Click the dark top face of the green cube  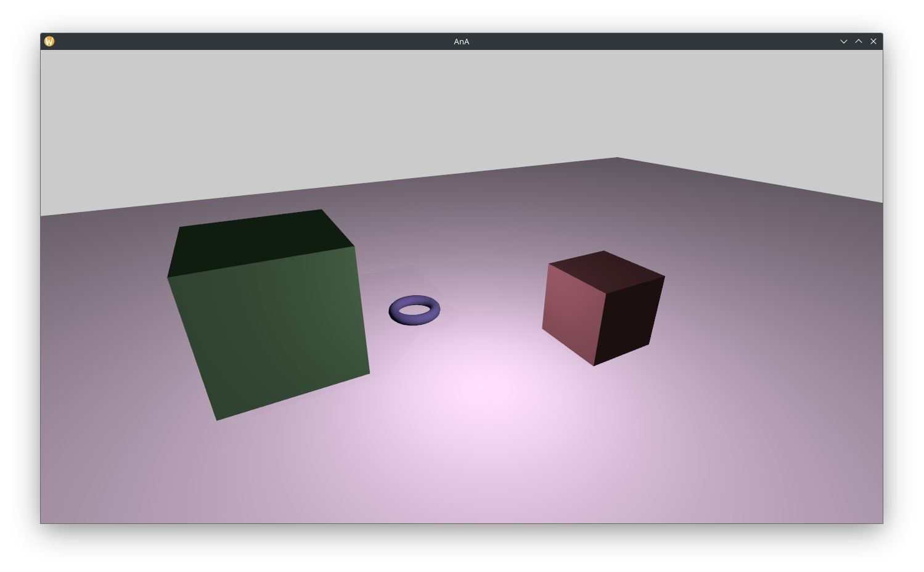click(x=259, y=242)
